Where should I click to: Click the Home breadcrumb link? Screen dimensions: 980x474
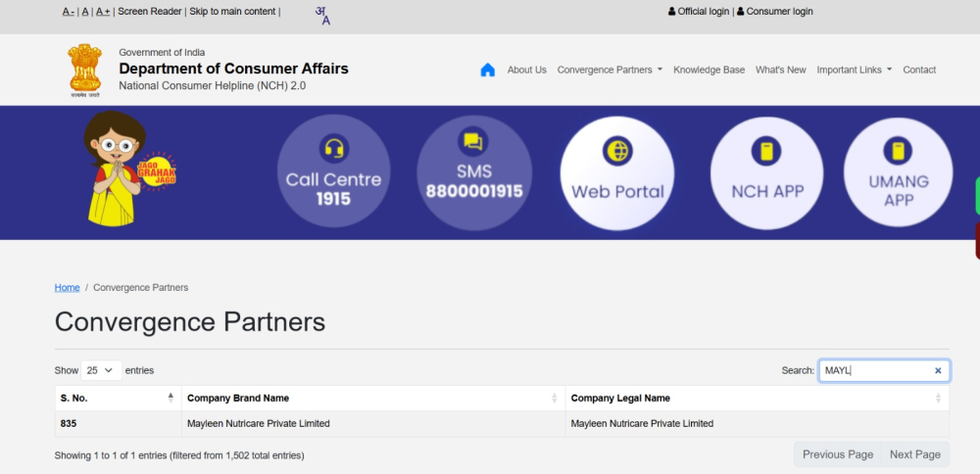(67, 287)
